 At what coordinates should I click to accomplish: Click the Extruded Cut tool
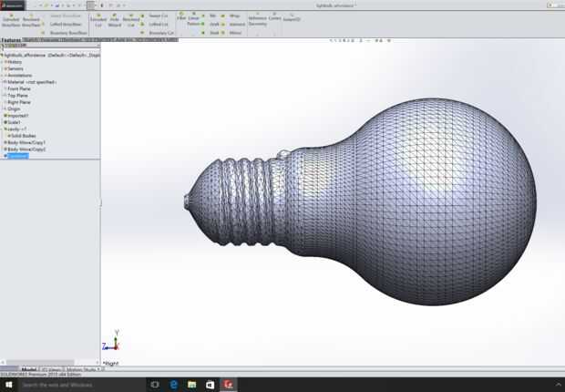coord(98,19)
